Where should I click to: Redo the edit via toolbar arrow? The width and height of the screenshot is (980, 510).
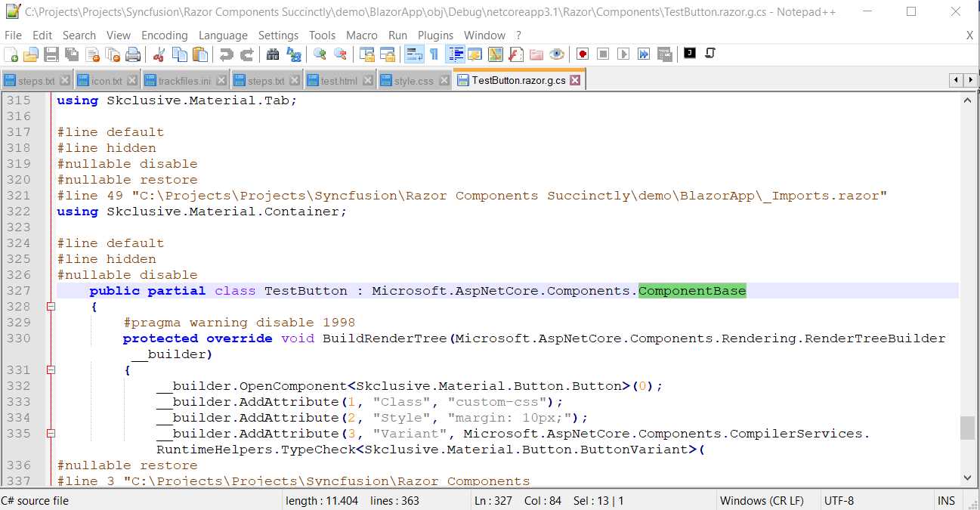click(x=246, y=54)
